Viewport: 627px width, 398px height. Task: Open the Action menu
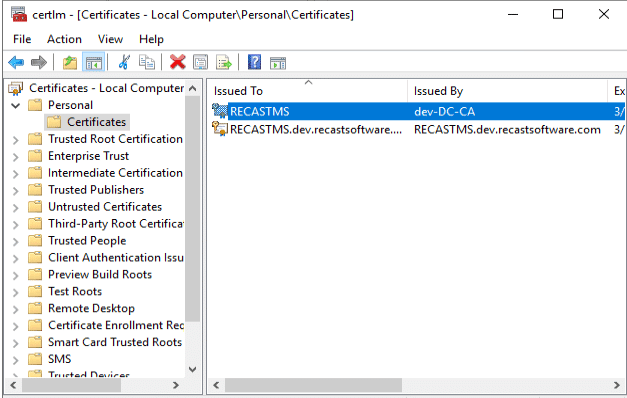pyautogui.click(x=64, y=39)
